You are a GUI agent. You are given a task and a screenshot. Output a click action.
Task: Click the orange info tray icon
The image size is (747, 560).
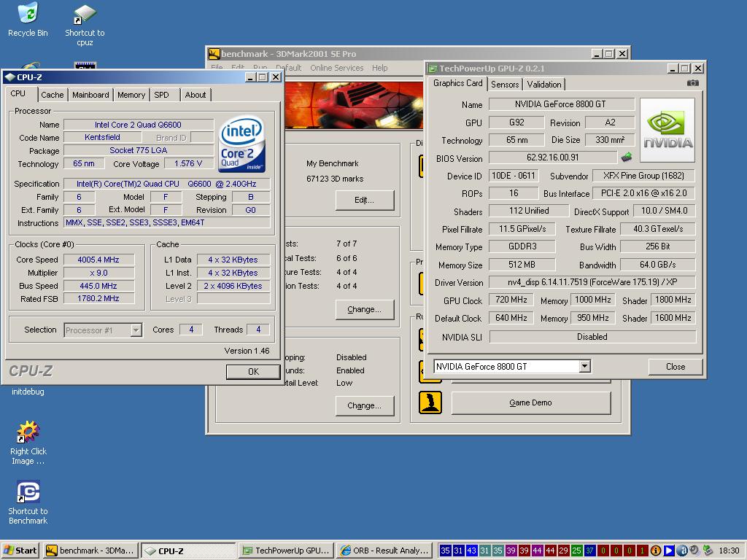656,551
